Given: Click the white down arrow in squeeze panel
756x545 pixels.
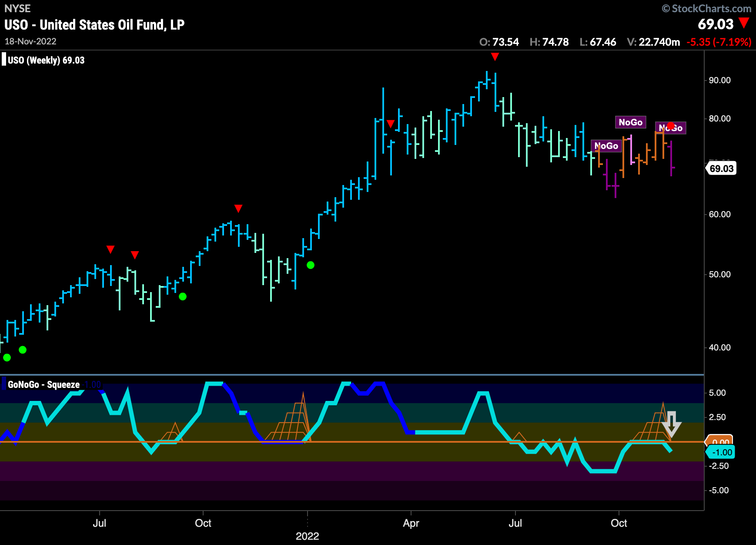Looking at the screenshot, I should click(x=672, y=424).
